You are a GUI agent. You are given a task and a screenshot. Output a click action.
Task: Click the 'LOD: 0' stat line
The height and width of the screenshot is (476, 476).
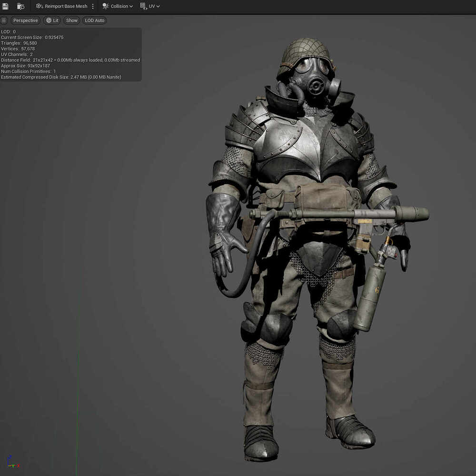(8, 31)
